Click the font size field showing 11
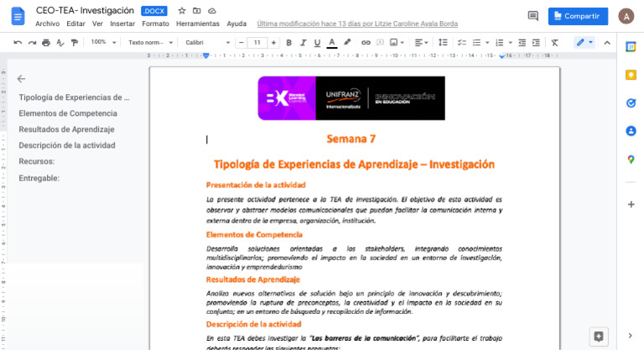The width and height of the screenshot is (644, 350). coord(257,42)
